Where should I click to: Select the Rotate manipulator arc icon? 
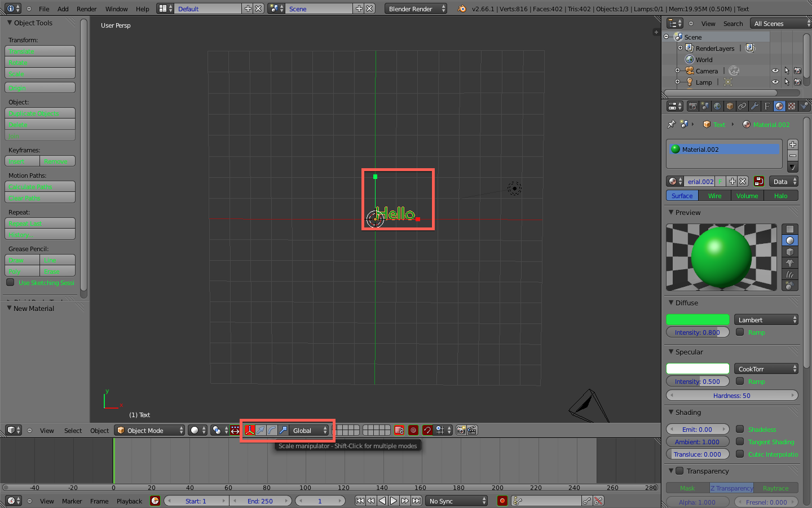[x=272, y=430]
